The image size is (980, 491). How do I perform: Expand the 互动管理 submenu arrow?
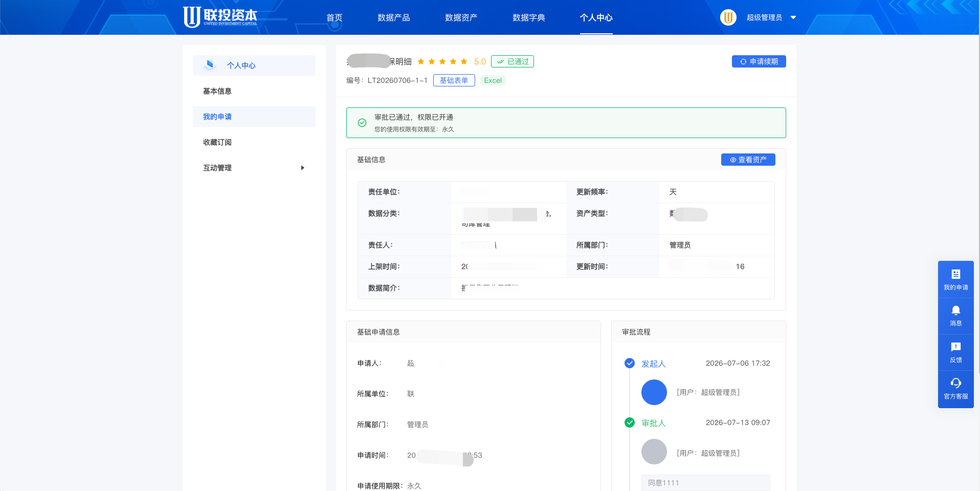click(x=303, y=168)
